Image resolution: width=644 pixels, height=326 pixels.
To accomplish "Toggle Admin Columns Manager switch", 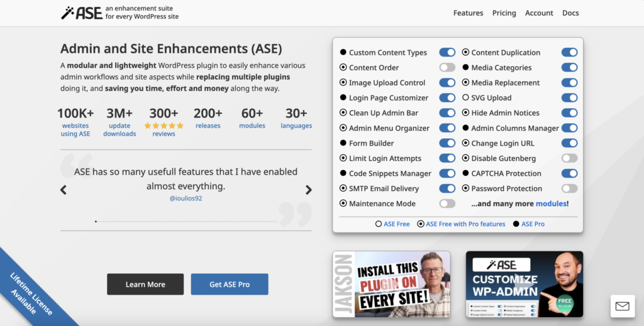I will [x=569, y=128].
